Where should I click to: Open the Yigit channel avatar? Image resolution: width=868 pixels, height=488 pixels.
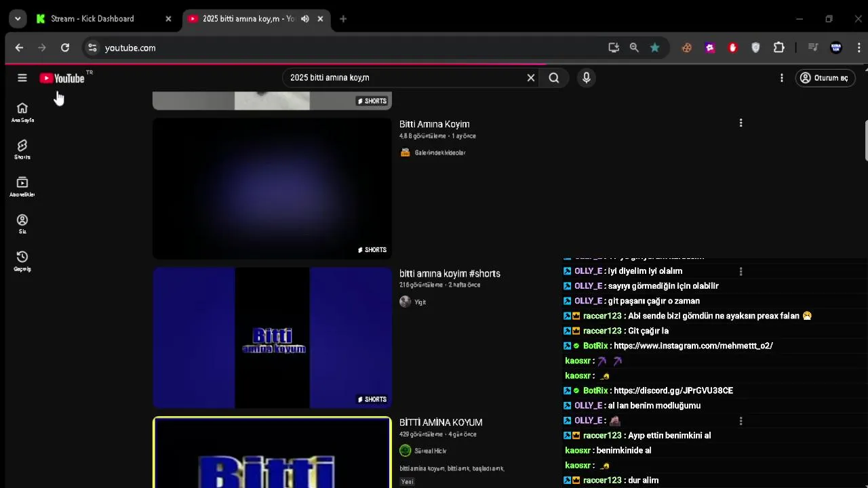[x=406, y=302]
